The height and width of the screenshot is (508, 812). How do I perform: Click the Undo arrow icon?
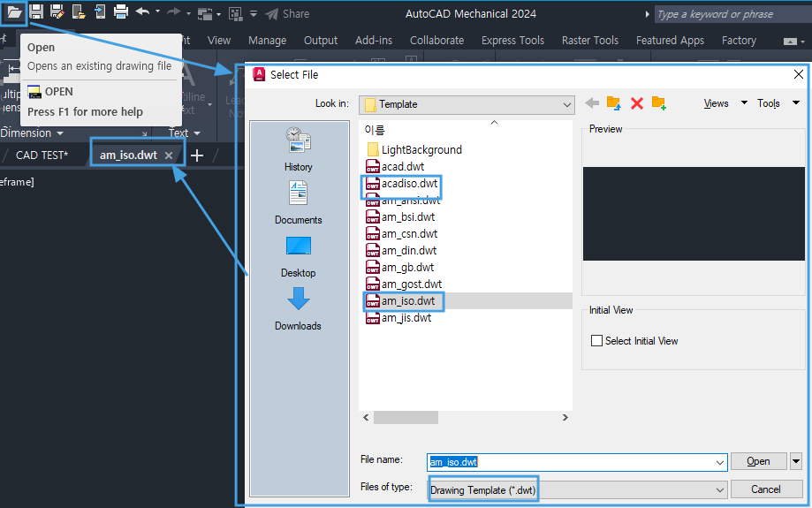coord(142,11)
